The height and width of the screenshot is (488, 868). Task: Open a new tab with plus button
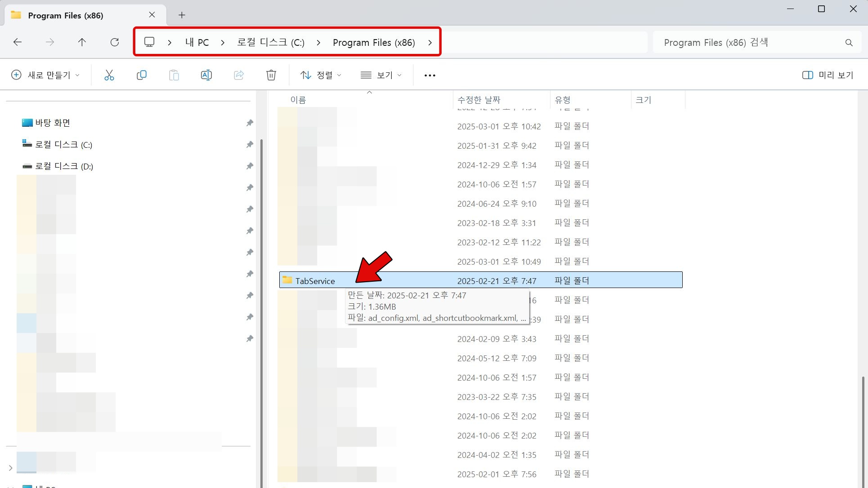coord(182,15)
